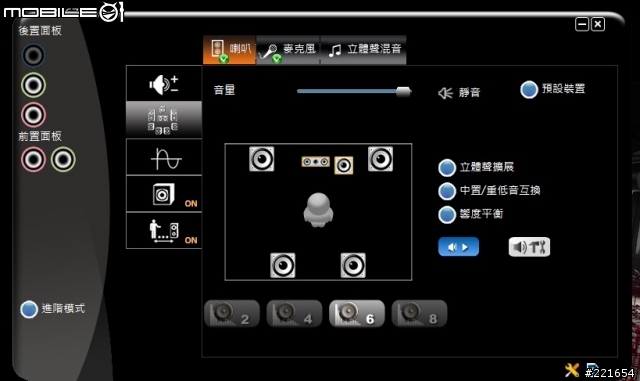
Task: Enable the 預設裝置 default device option
Action: click(529, 89)
